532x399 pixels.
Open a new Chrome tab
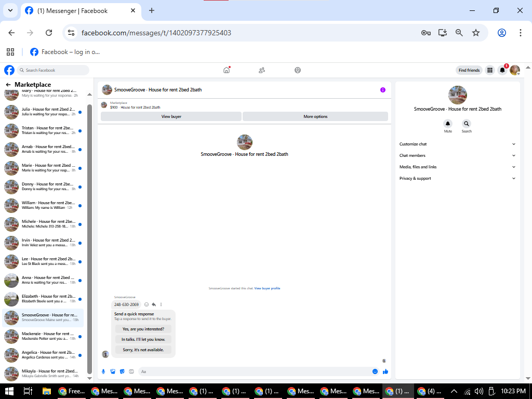pos(152,10)
